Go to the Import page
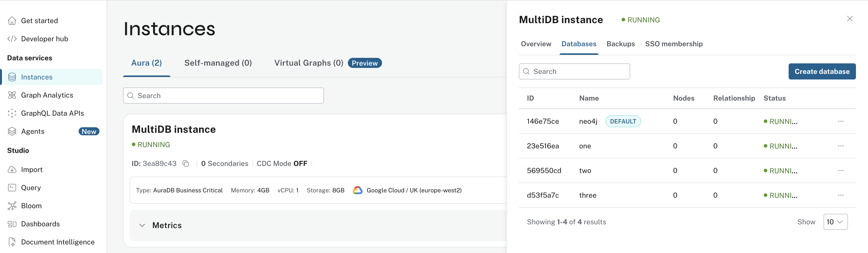The image size is (868, 253). [x=32, y=170]
